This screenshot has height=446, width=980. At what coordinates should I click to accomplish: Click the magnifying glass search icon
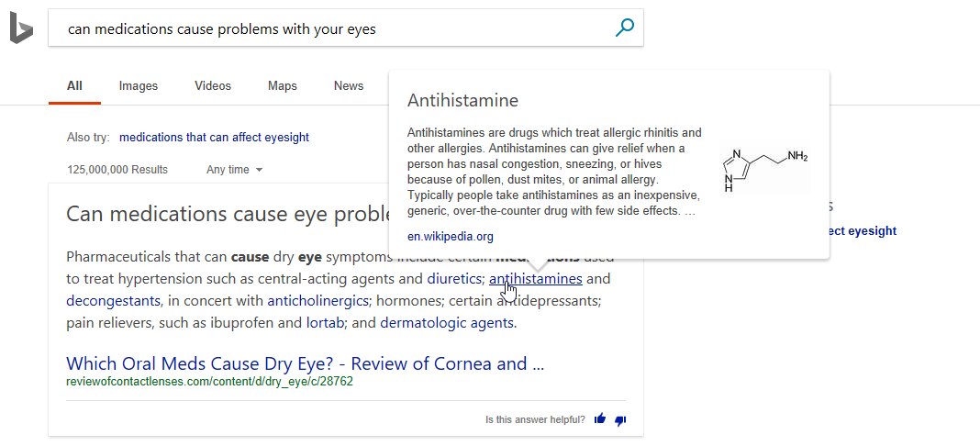coord(624,28)
